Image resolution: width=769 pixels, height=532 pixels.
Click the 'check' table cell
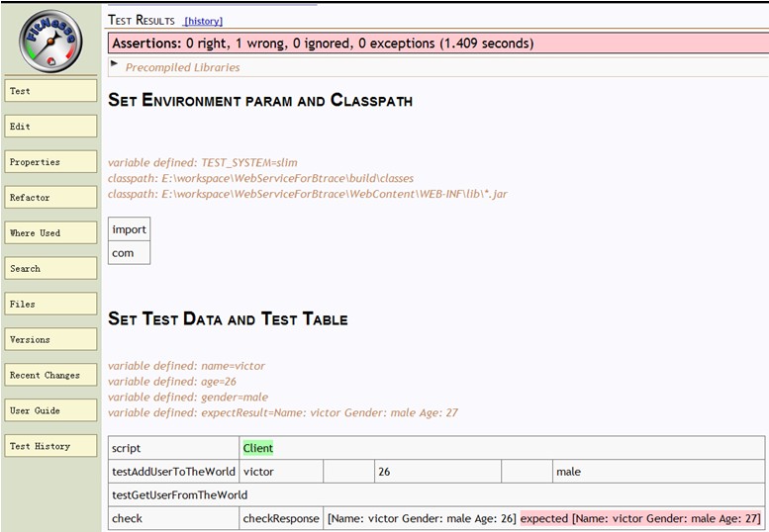[173, 518]
